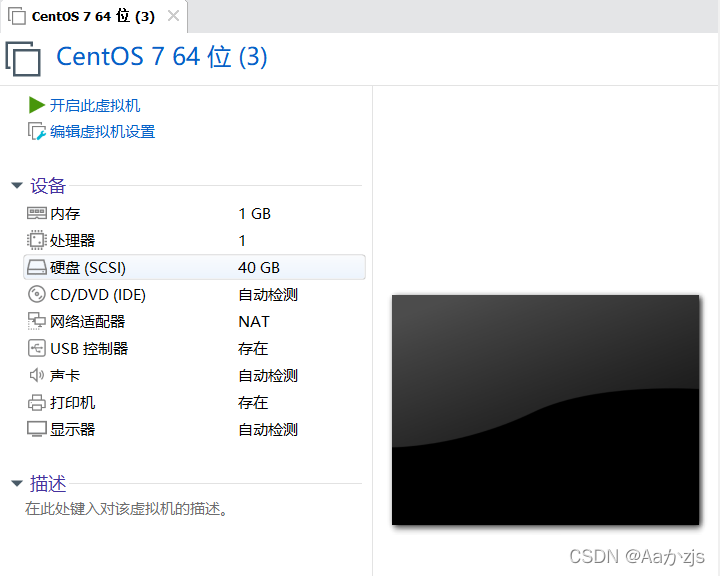Select the CD/DVD (IDE) label
Image resolution: width=720 pixels, height=576 pixels.
pos(98,294)
